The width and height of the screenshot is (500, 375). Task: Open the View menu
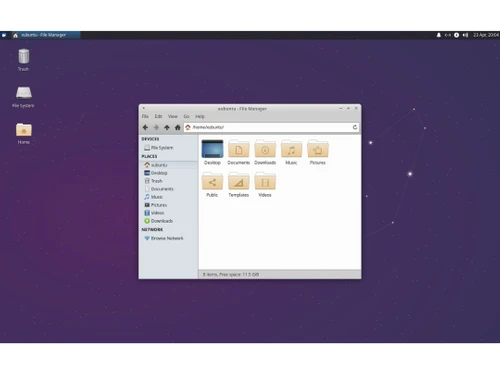coord(173,116)
